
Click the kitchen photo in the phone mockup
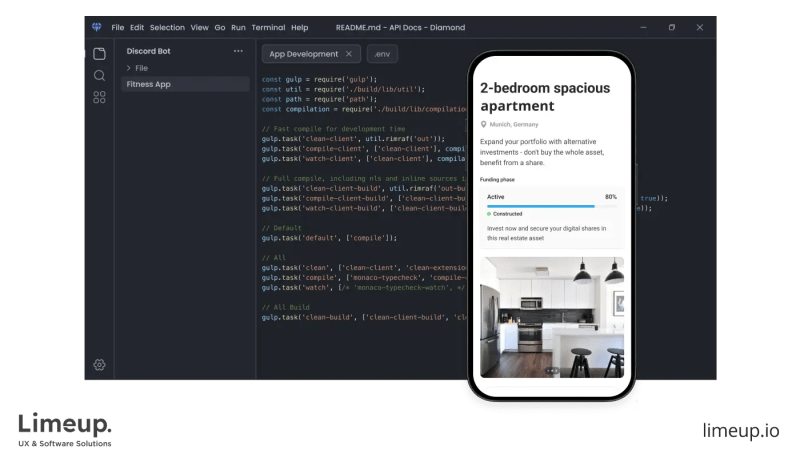[552, 317]
